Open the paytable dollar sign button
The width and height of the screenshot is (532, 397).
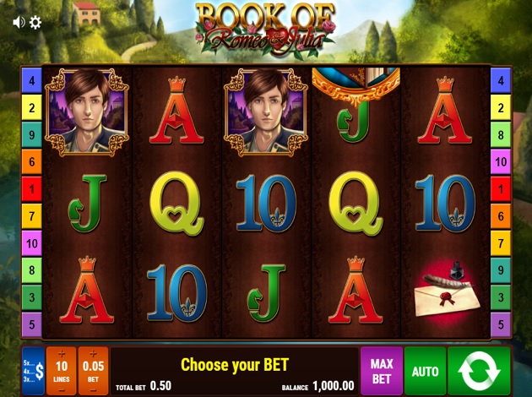tap(33, 371)
